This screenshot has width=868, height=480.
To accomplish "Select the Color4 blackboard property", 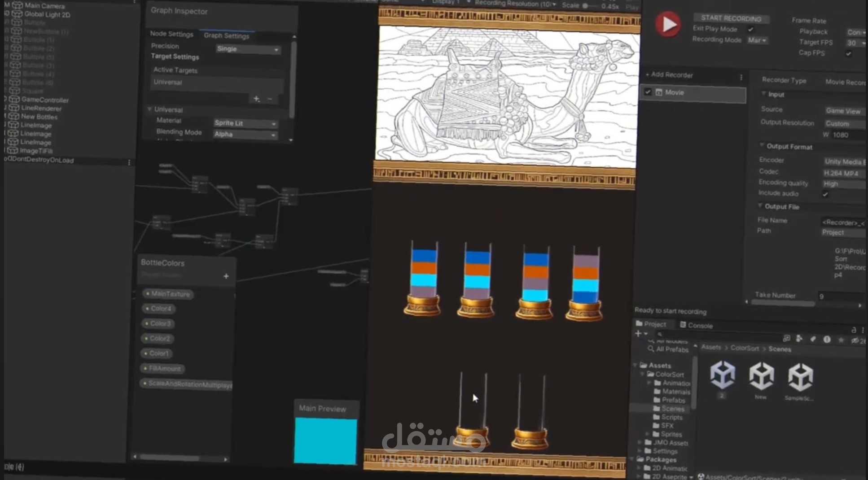I will coord(158,309).
